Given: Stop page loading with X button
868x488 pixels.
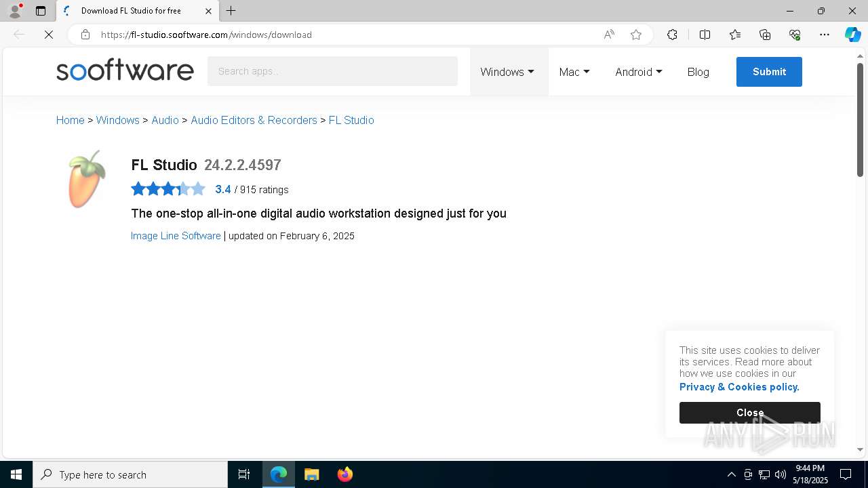Looking at the screenshot, I should coord(49,35).
